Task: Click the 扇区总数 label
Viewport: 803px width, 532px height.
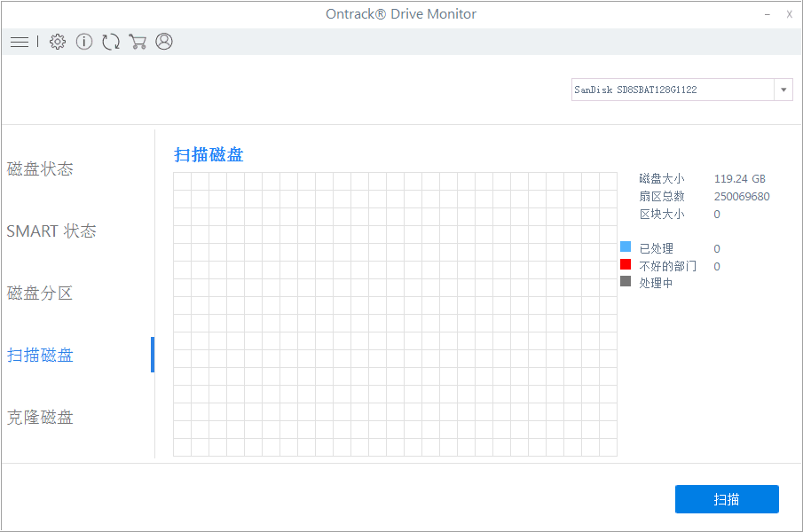Action: click(662, 197)
